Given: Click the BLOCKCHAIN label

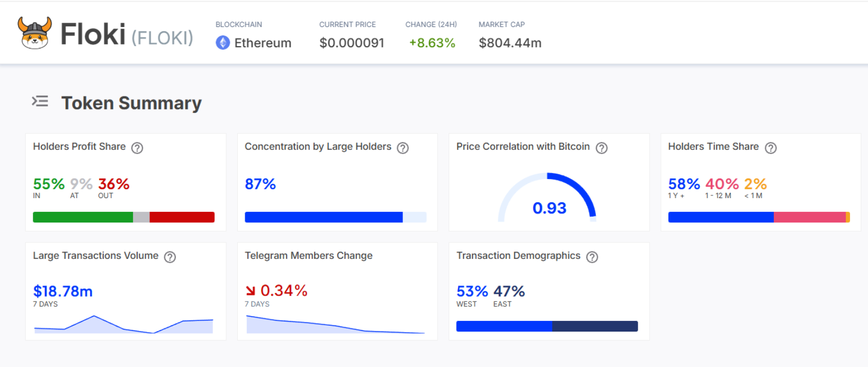Looking at the screenshot, I should coord(239,24).
